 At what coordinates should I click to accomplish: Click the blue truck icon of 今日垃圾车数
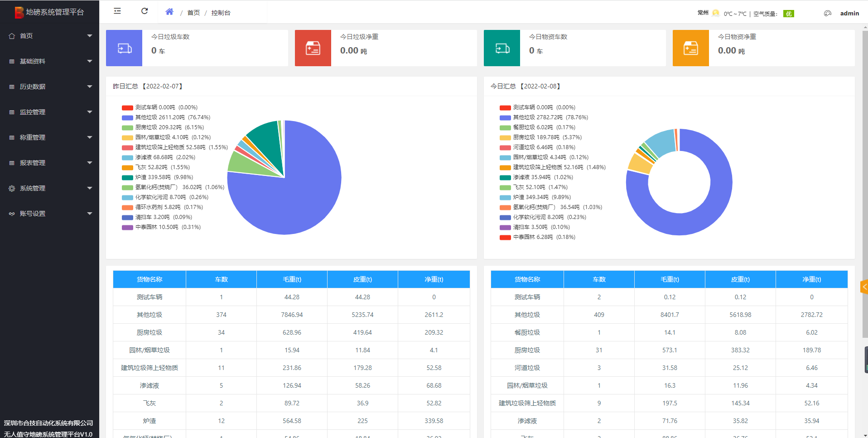coord(124,48)
